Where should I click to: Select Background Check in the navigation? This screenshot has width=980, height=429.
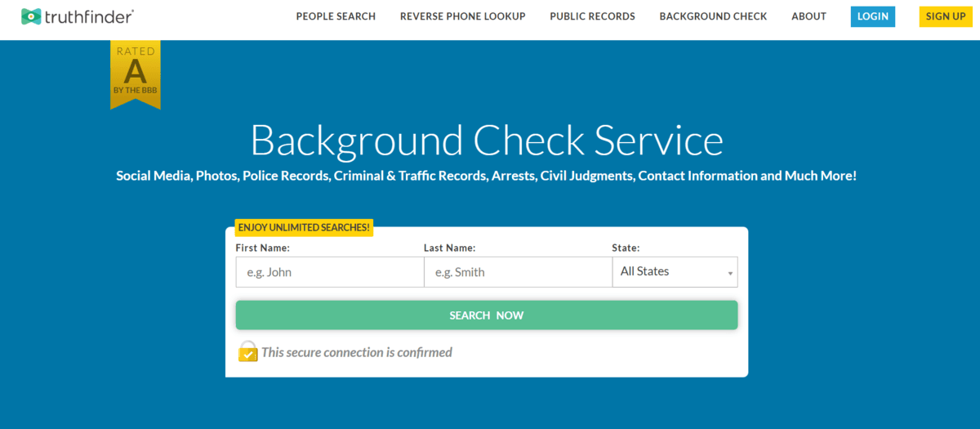click(x=713, y=16)
